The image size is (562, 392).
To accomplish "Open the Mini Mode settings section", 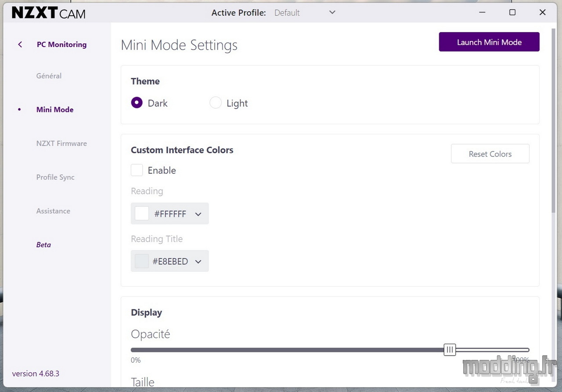I will (55, 110).
